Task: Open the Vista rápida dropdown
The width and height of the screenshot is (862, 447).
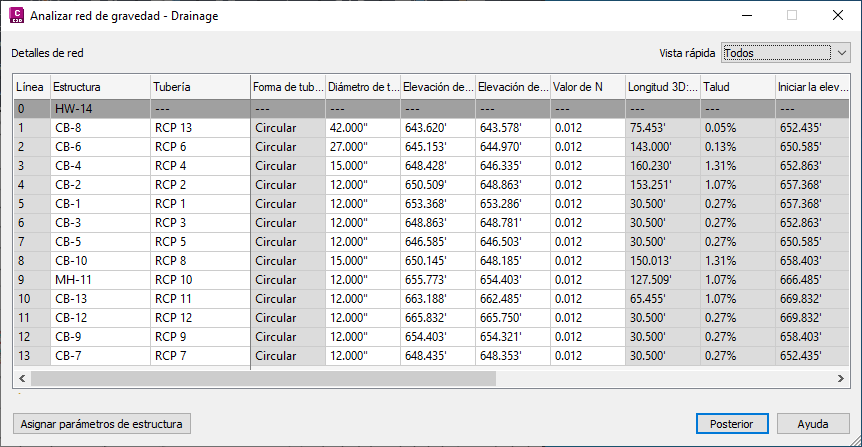Action: pyautogui.click(x=786, y=53)
